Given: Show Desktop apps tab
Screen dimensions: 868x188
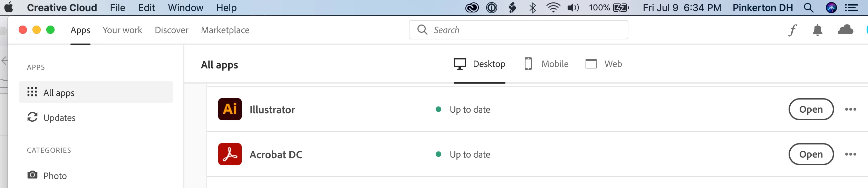Looking at the screenshot, I should click(479, 64).
